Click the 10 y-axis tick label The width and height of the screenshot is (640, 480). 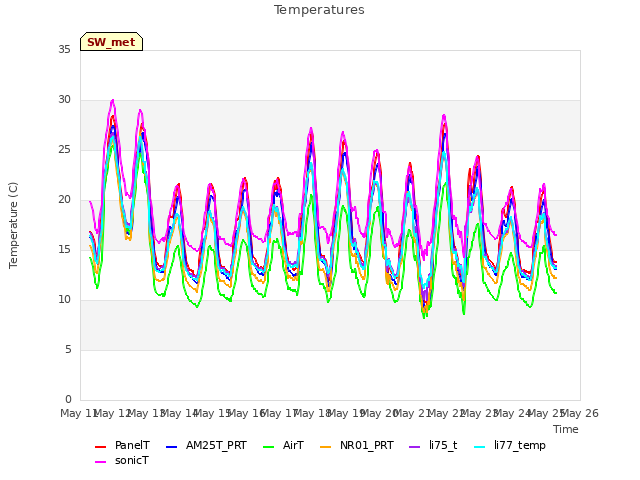point(64,300)
